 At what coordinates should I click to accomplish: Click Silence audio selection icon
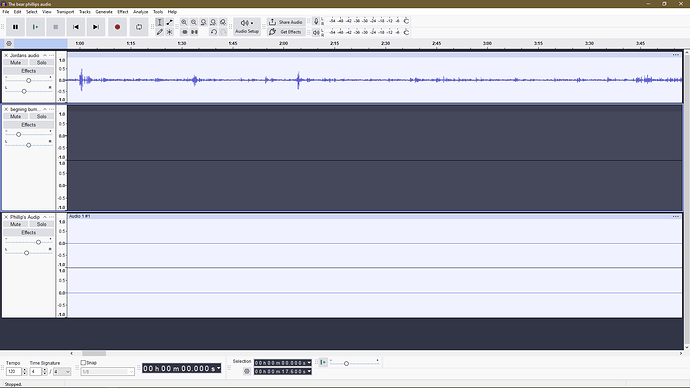click(194, 32)
